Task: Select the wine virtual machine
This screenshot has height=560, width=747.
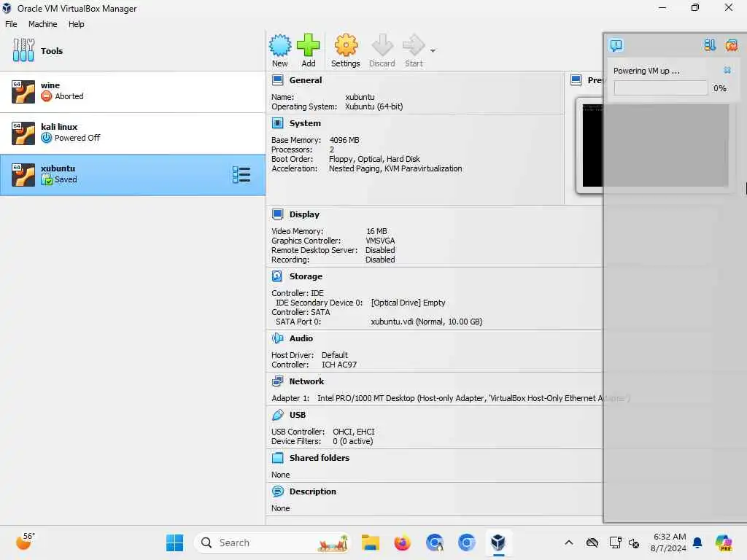Action: pos(133,92)
